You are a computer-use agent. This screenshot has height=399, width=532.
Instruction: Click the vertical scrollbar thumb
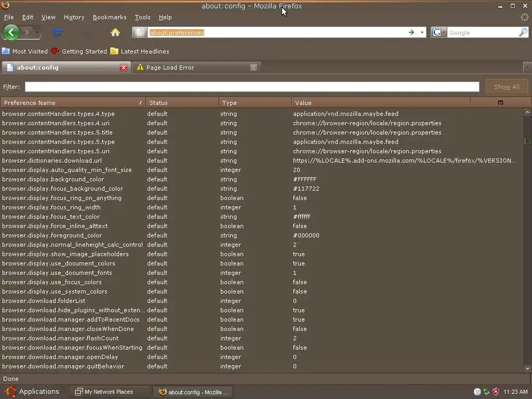pos(527,141)
